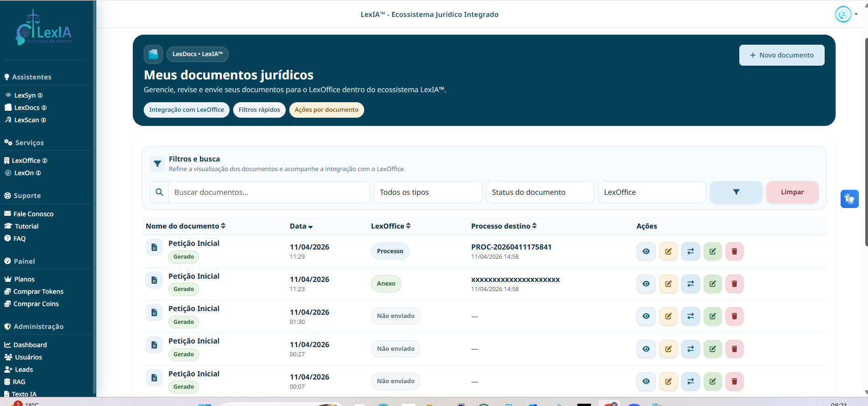Click the user avatar at top right
Image resolution: width=868 pixels, height=406 pixels.
point(843,14)
